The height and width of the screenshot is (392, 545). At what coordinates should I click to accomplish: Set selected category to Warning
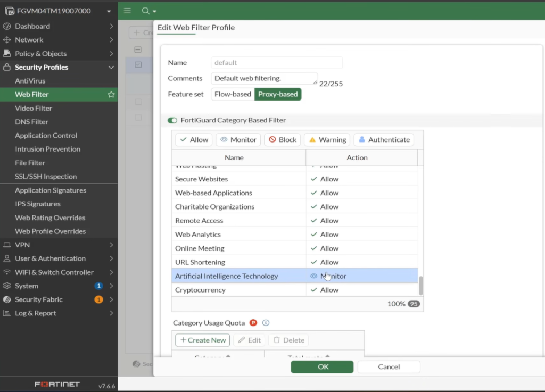click(x=327, y=139)
